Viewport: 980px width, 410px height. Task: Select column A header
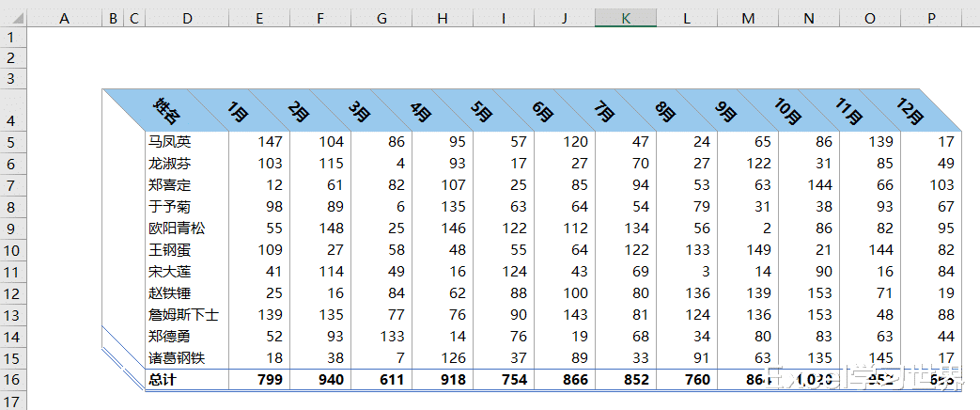pos(65,19)
